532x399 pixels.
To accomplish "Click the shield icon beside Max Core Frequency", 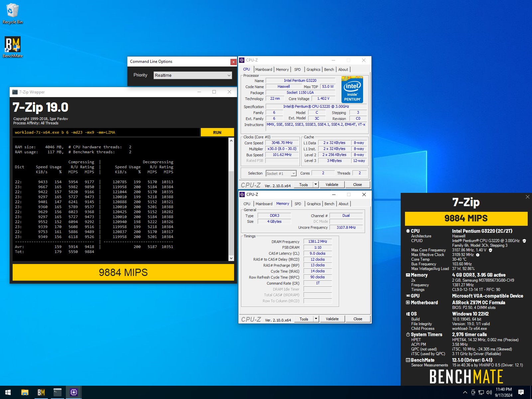I will (x=490, y=250).
